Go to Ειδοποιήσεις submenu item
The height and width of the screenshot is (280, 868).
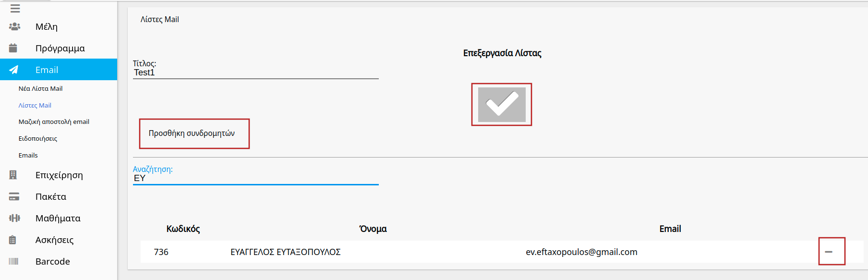click(x=37, y=138)
